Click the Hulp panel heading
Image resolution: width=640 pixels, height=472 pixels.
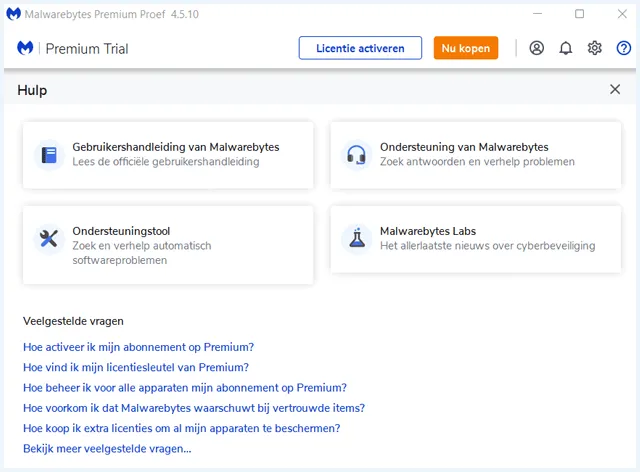[x=32, y=90]
